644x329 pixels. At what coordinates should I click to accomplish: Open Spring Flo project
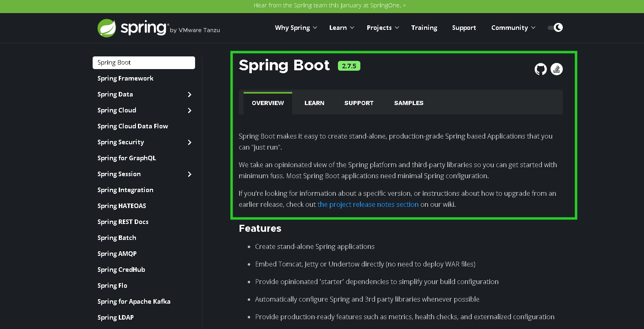click(112, 286)
